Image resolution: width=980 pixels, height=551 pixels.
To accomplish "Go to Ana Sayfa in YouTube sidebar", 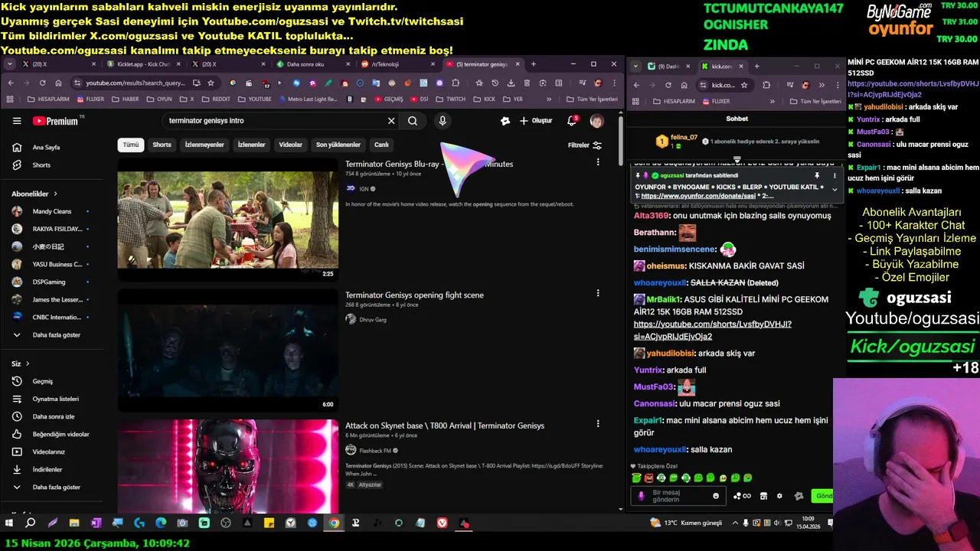I will point(47,148).
